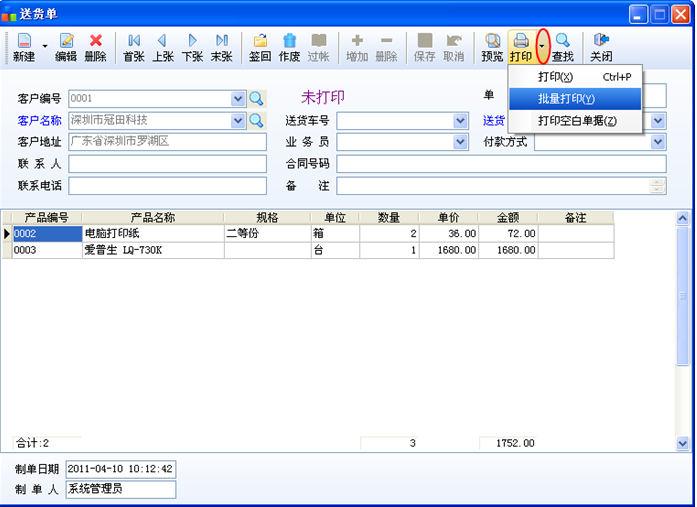697x507 pixels.
Task: Click the 72.00 amount cell
Action: [508, 233]
